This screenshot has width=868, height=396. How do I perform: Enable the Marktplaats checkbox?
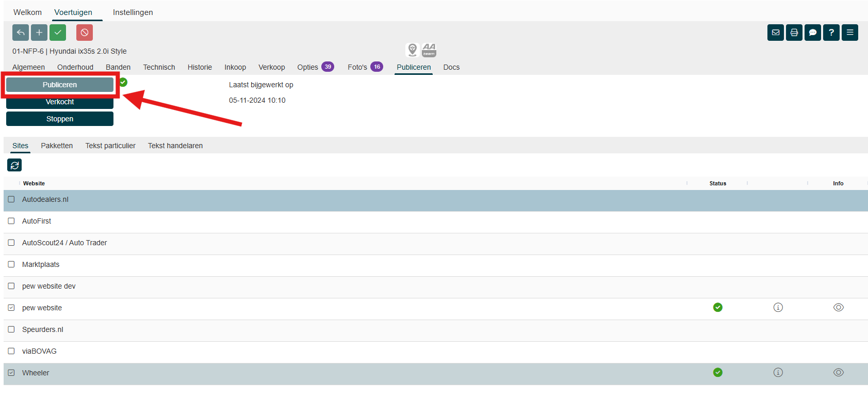[11, 264]
